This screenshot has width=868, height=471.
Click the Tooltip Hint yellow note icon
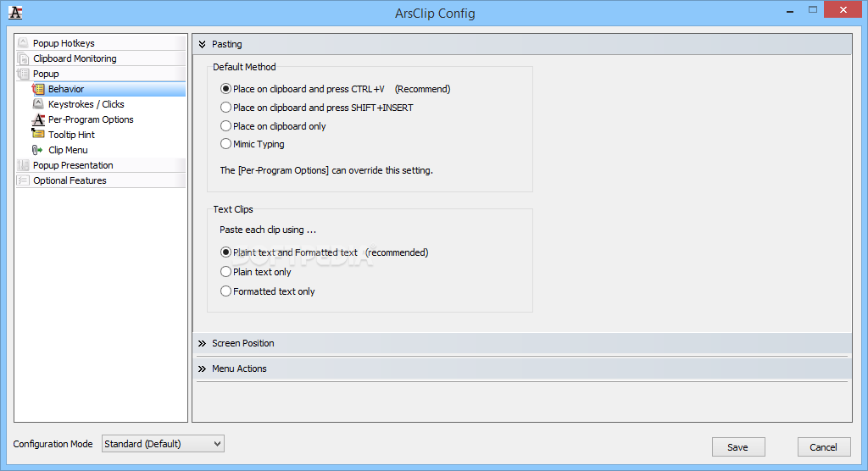(38, 134)
